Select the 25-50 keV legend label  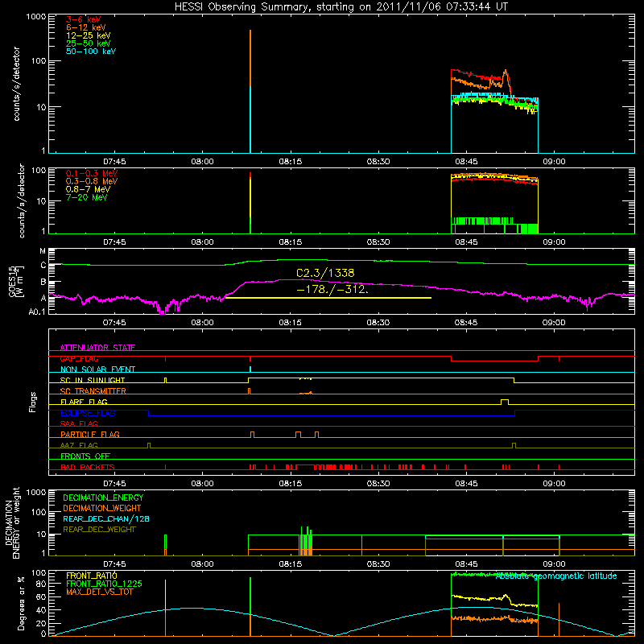pyautogui.click(x=89, y=43)
